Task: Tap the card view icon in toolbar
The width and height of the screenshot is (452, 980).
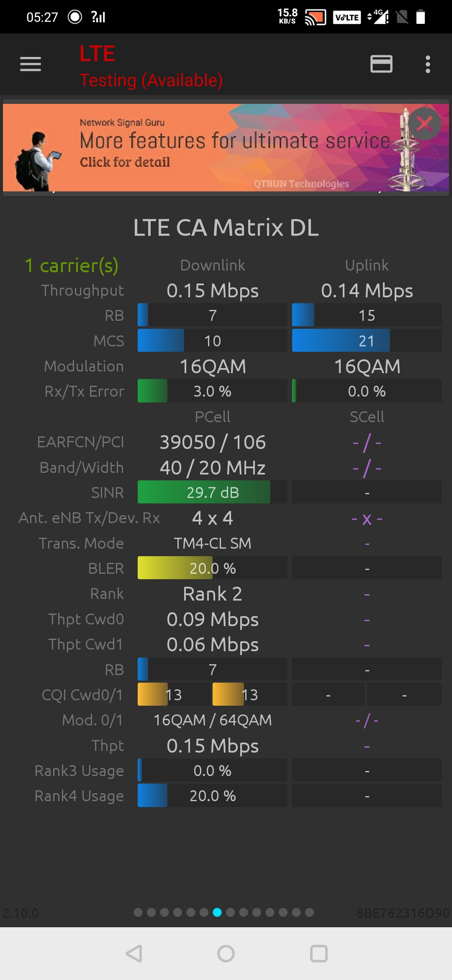Action: (381, 64)
